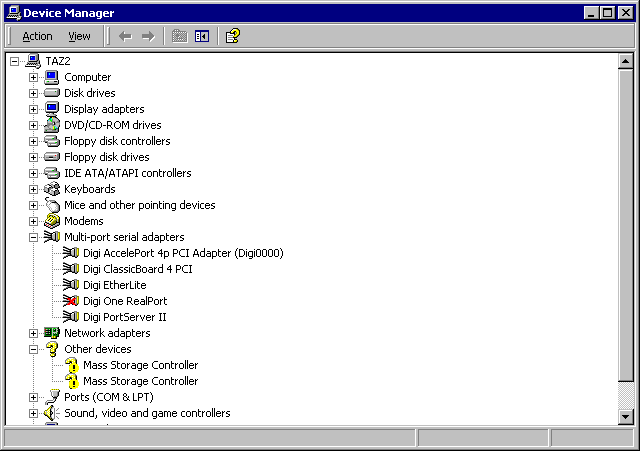640x451 pixels.
Task: Collapse the Other devices node
Action: point(33,349)
